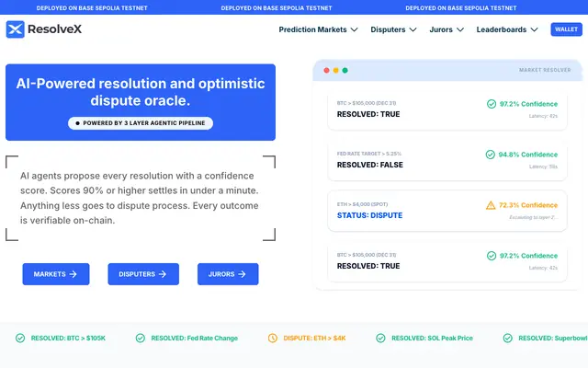Image resolution: width=588 pixels, height=368 pixels.
Task: Click arrow icon in JURORS button
Action: (x=242, y=274)
